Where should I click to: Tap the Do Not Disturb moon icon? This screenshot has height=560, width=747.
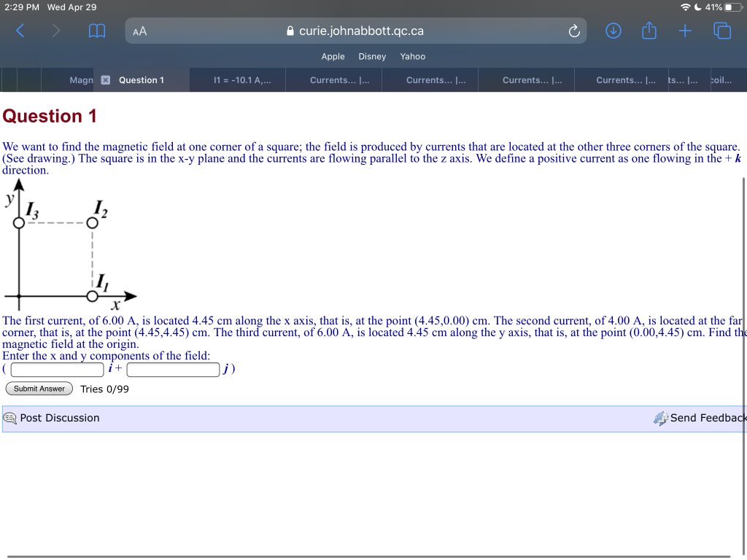pos(697,7)
